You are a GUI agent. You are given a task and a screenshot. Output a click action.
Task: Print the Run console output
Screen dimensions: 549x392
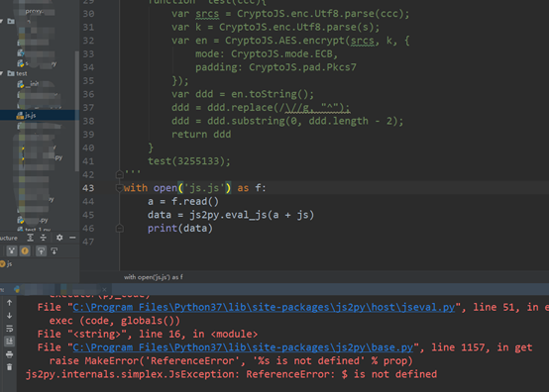pos(10,354)
